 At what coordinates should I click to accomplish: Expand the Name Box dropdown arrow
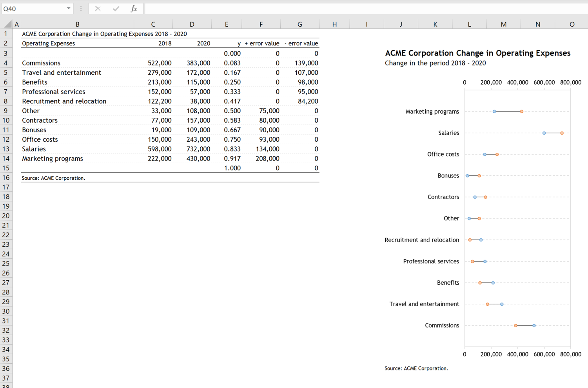pos(69,9)
